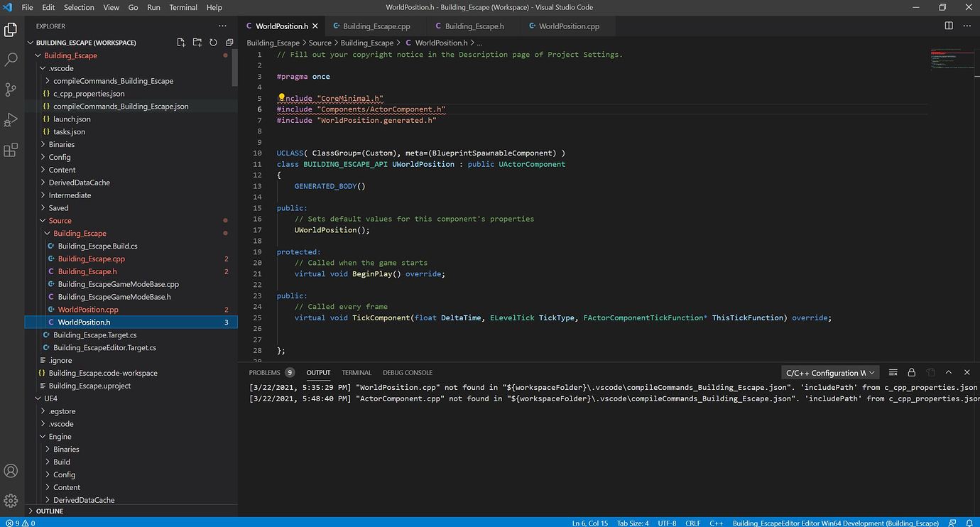Expand the Binaries folder under Building_Escape
Viewport: 980px width, 527px height.
(61, 145)
